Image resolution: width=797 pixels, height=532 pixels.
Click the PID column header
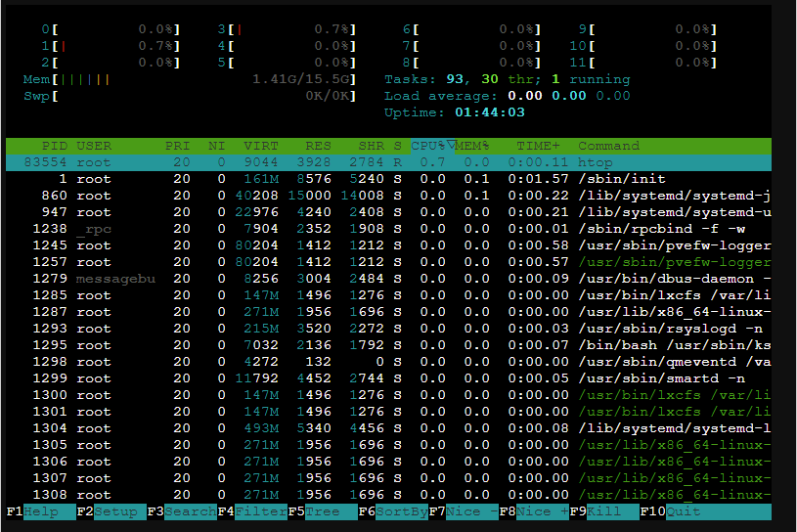click(x=54, y=146)
